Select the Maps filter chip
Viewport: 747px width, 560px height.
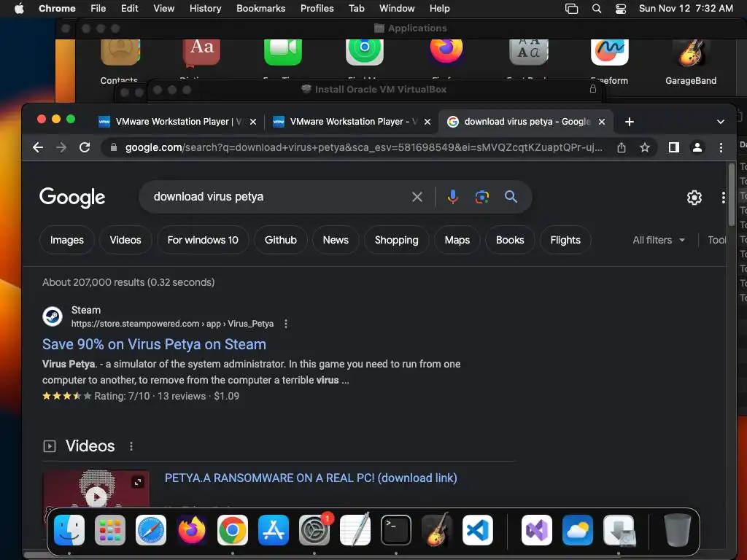[457, 240]
